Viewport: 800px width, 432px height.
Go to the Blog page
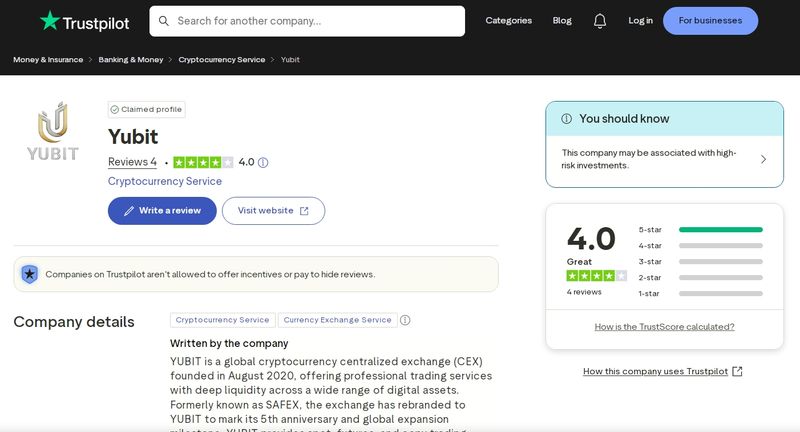[562, 20]
